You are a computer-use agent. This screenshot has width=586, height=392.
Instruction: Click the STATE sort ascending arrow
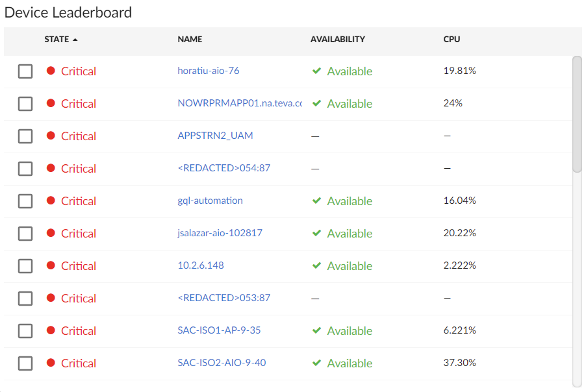click(x=75, y=40)
